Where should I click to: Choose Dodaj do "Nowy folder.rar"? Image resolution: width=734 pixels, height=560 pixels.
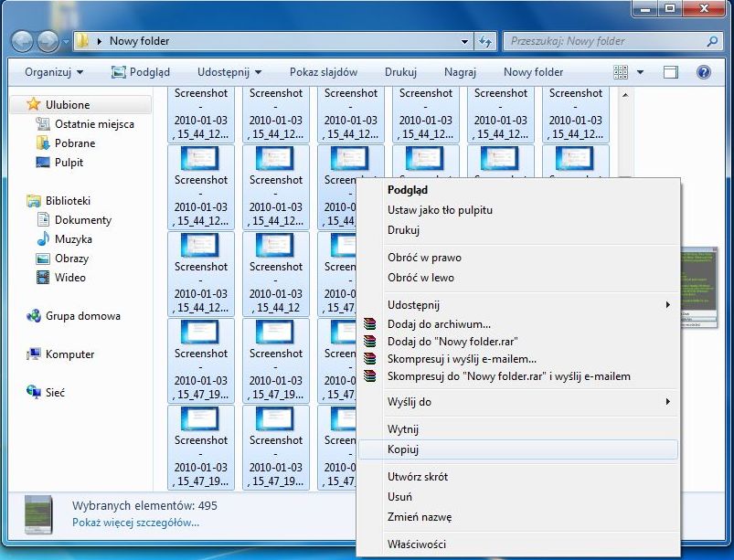tap(517, 342)
